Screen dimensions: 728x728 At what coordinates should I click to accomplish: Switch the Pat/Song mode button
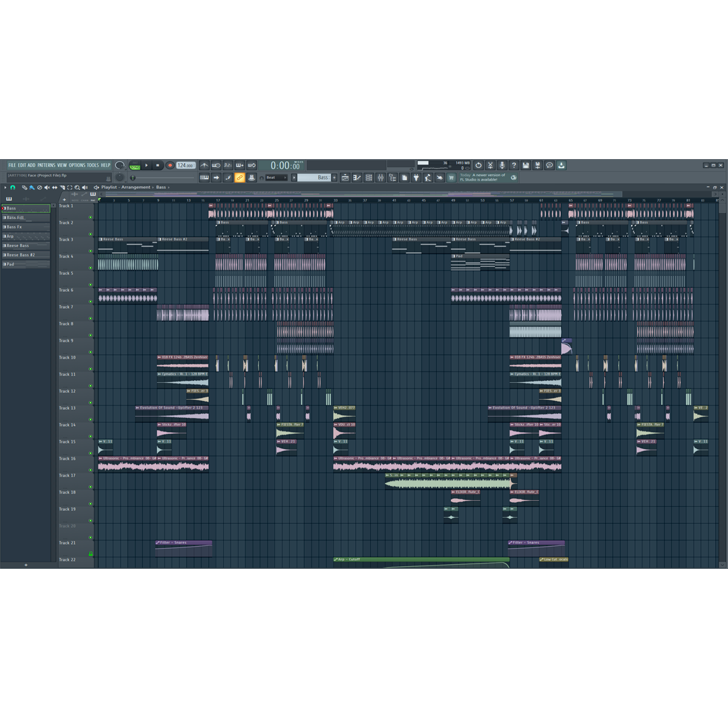(x=135, y=166)
